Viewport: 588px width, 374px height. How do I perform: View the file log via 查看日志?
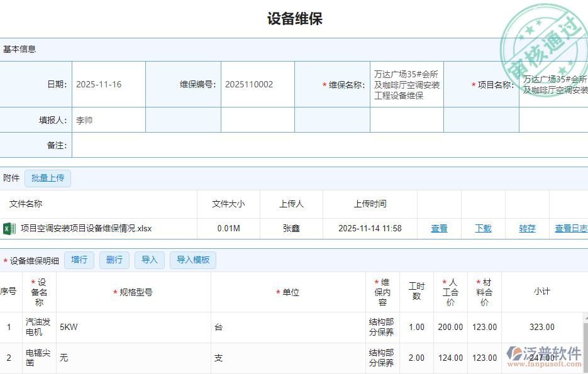click(571, 228)
